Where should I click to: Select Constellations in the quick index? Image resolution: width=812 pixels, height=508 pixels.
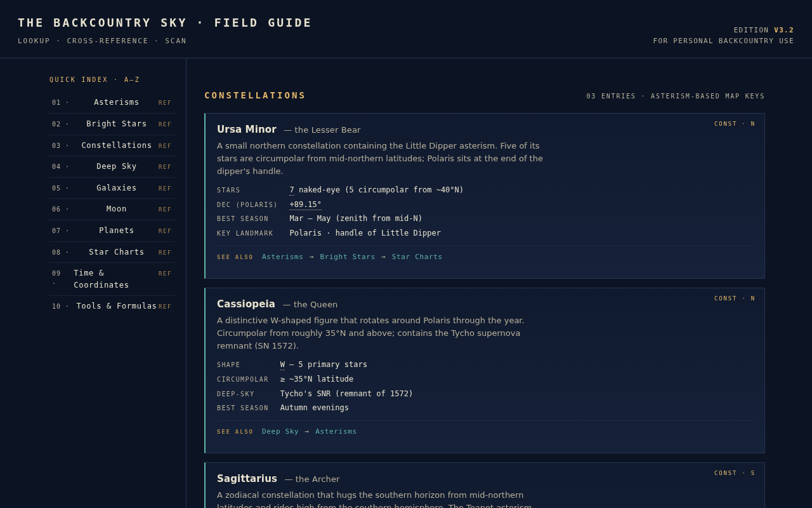112,145
